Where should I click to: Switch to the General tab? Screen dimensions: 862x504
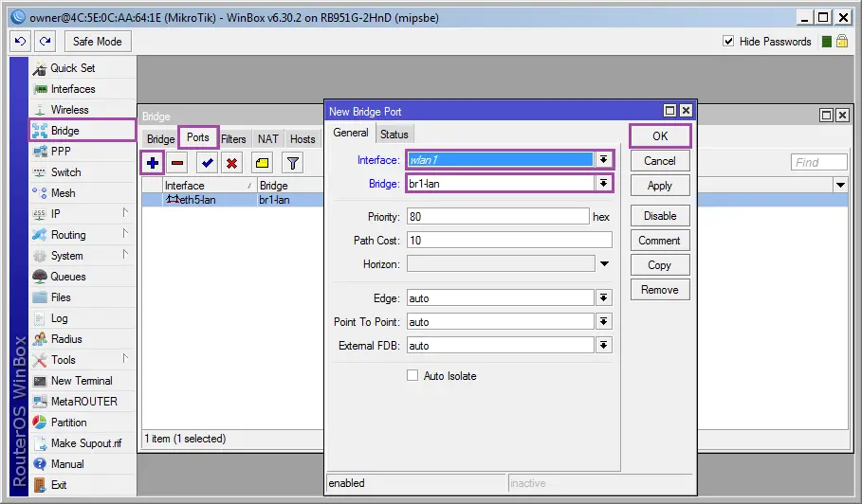[x=351, y=133]
